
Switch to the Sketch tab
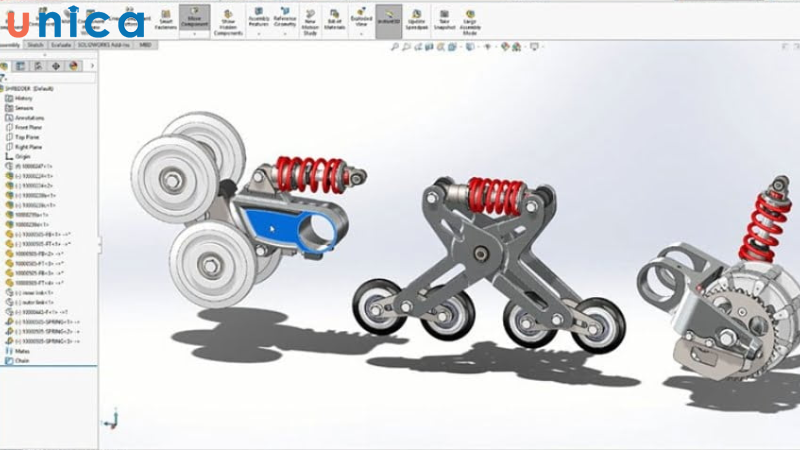[35, 45]
